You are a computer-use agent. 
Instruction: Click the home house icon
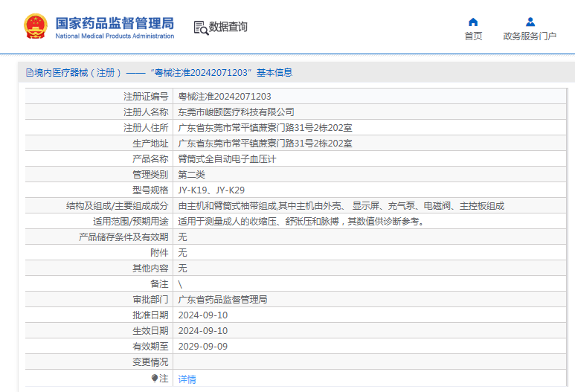pyautogui.click(x=473, y=22)
